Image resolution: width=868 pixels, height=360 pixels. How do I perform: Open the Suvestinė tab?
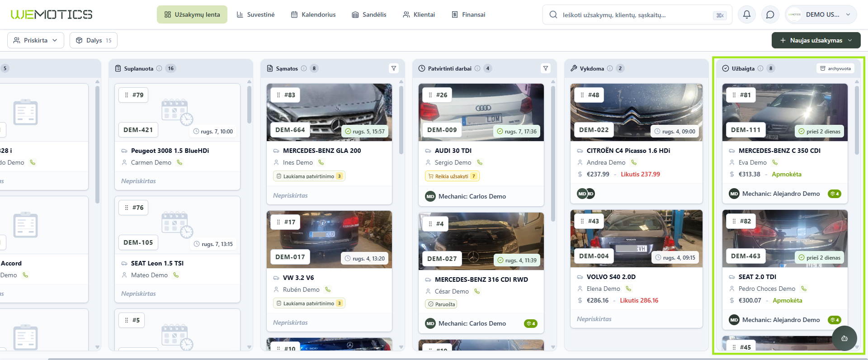[255, 14]
